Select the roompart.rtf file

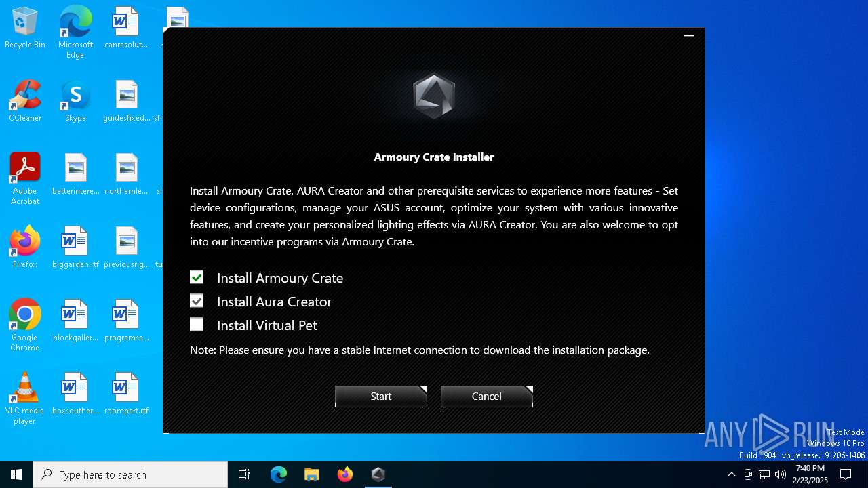tap(126, 394)
